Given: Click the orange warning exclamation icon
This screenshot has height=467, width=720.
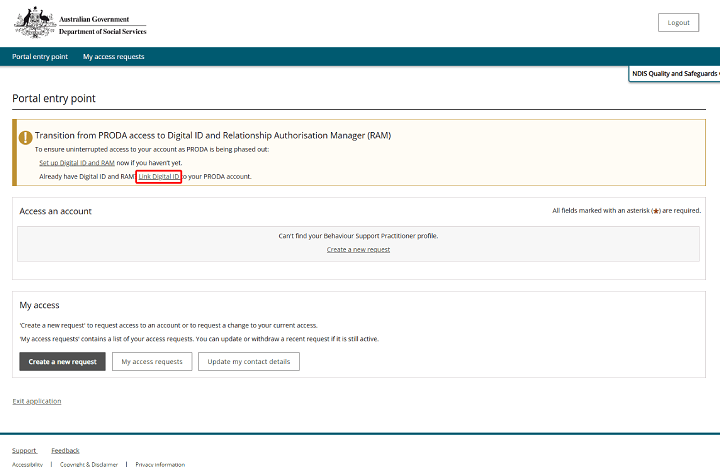Looking at the screenshot, I should point(25,135).
